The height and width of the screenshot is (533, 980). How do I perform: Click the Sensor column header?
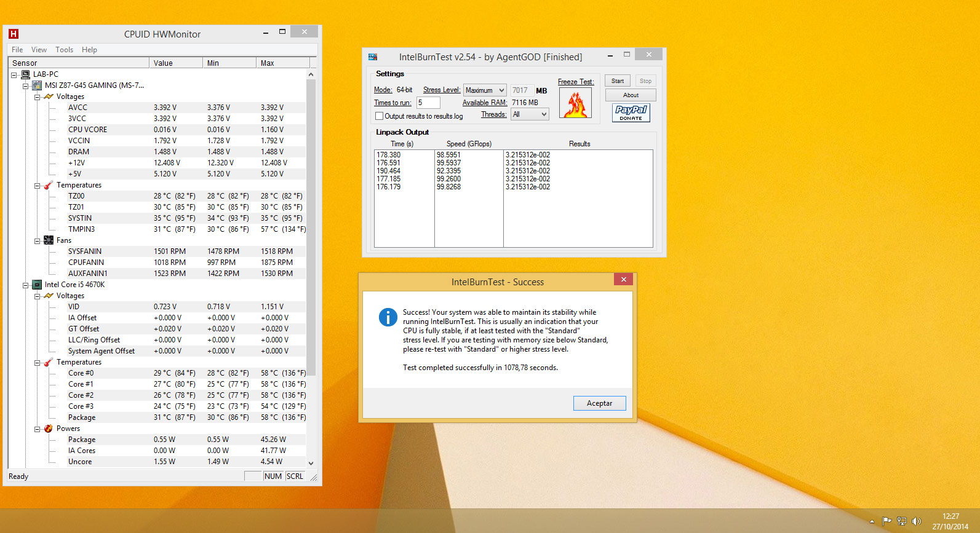79,63
